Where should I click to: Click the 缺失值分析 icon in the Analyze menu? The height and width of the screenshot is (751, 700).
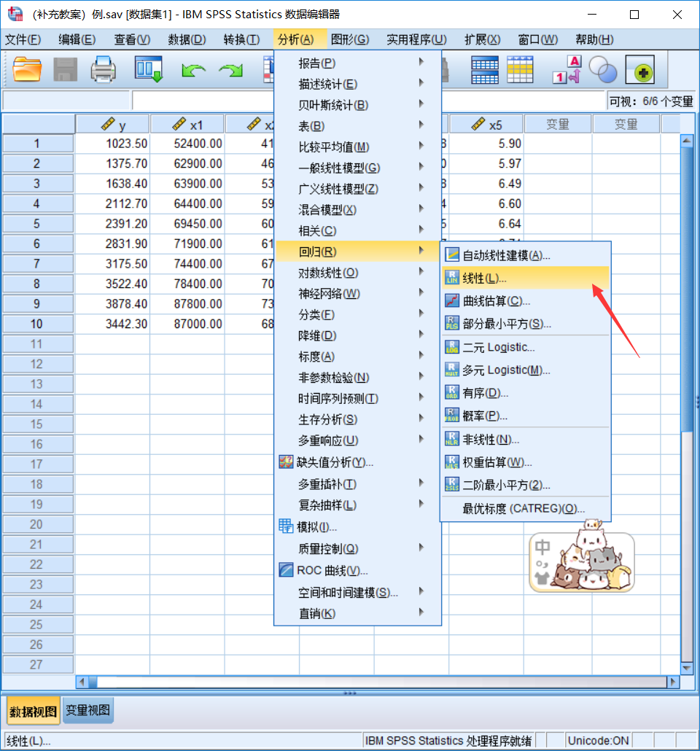tap(287, 461)
